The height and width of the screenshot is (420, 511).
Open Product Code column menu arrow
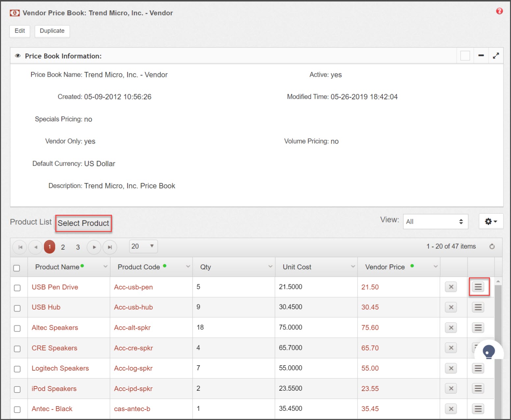pos(188,266)
